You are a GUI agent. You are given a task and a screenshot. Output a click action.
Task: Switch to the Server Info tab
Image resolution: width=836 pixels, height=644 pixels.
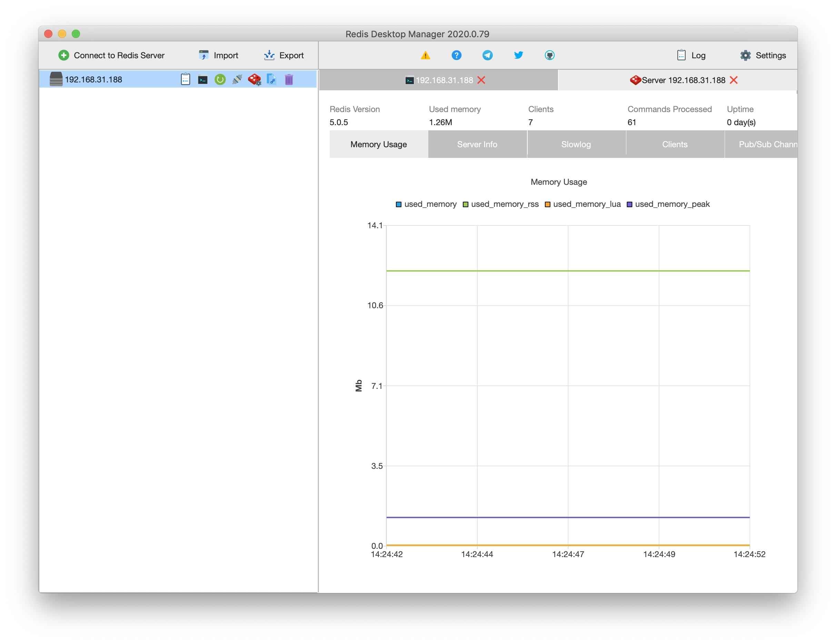[x=478, y=144]
